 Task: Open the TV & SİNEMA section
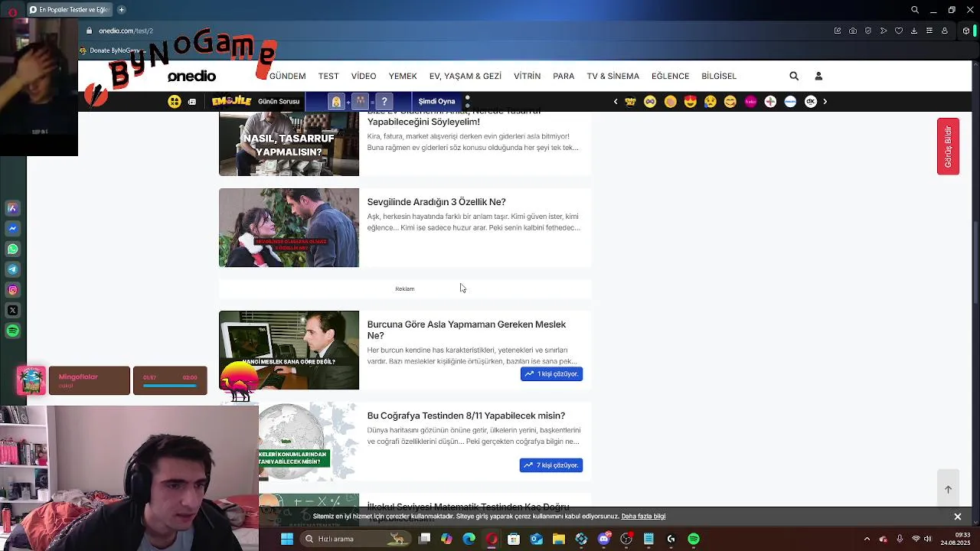(x=612, y=76)
